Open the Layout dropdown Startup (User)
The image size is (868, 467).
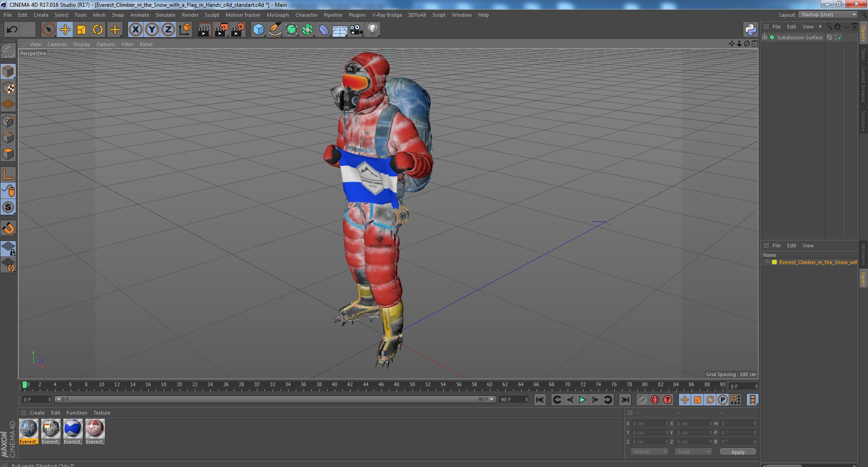(828, 14)
